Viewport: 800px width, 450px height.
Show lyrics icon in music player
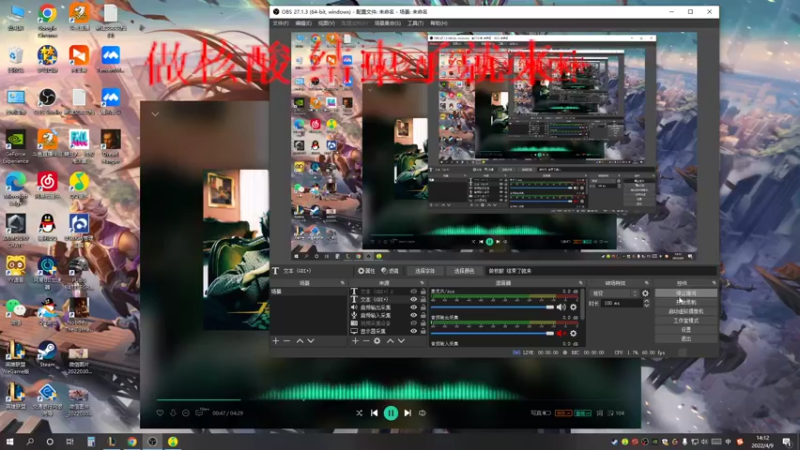click(x=600, y=413)
